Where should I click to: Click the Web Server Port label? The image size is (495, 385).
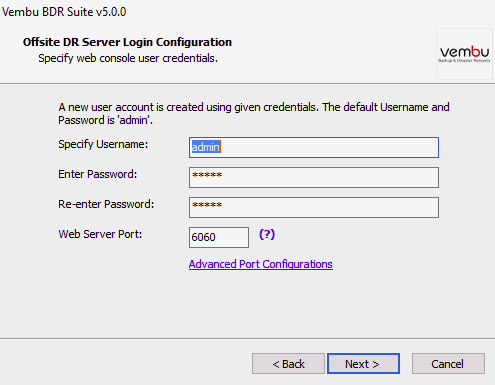(x=100, y=234)
